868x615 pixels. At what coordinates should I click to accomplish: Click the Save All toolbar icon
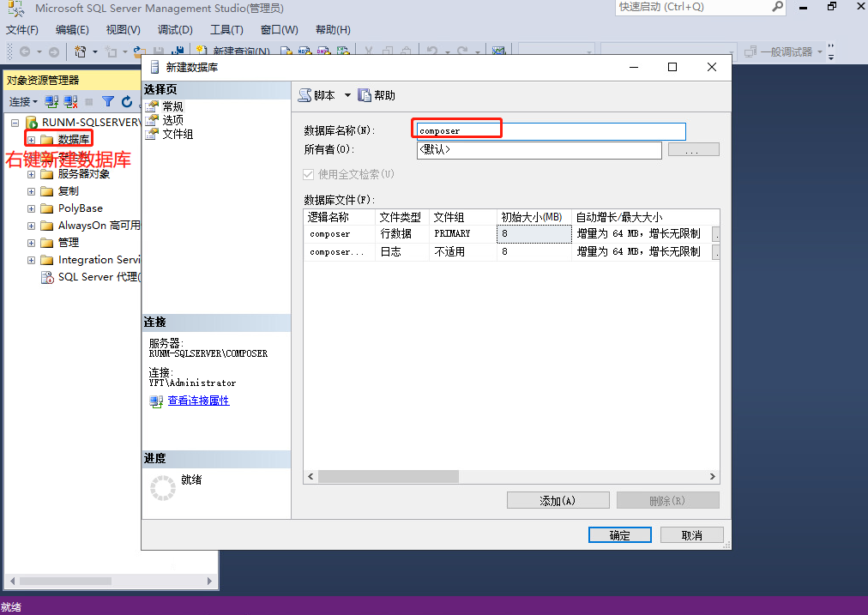pos(178,51)
